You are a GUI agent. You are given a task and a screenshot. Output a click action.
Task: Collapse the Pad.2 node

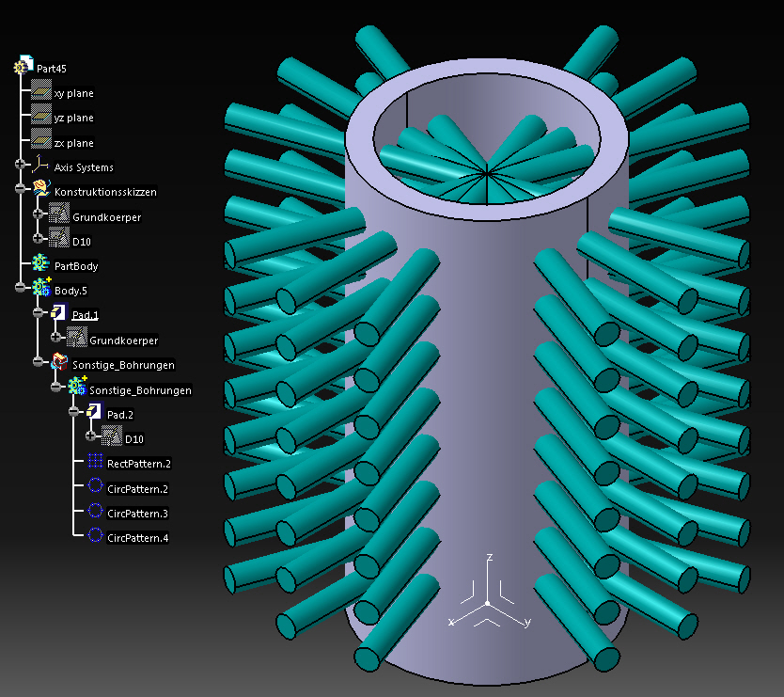74,411
